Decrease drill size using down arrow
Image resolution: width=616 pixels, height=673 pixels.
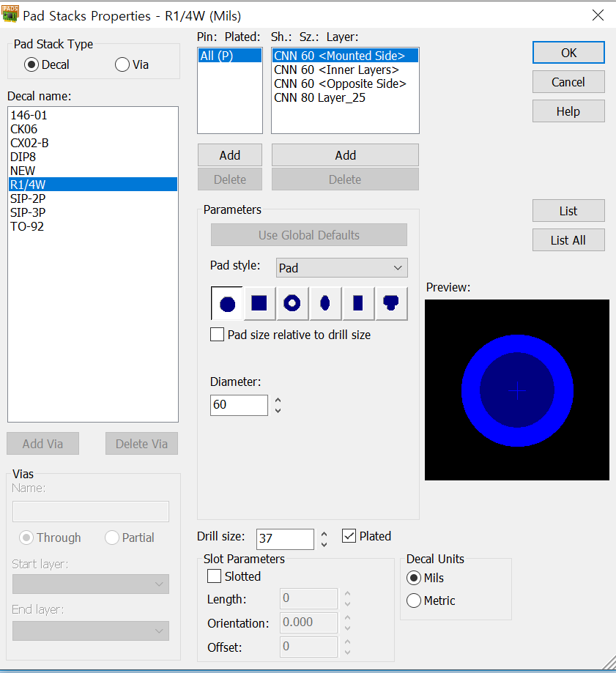point(324,544)
